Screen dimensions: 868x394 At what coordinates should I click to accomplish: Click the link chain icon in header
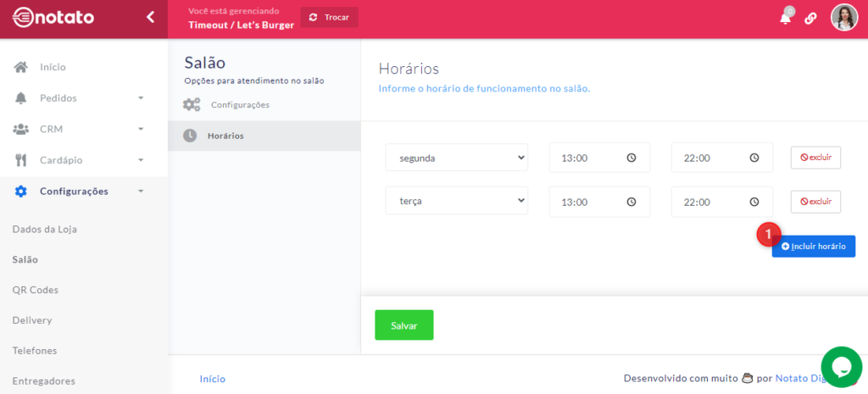(810, 19)
